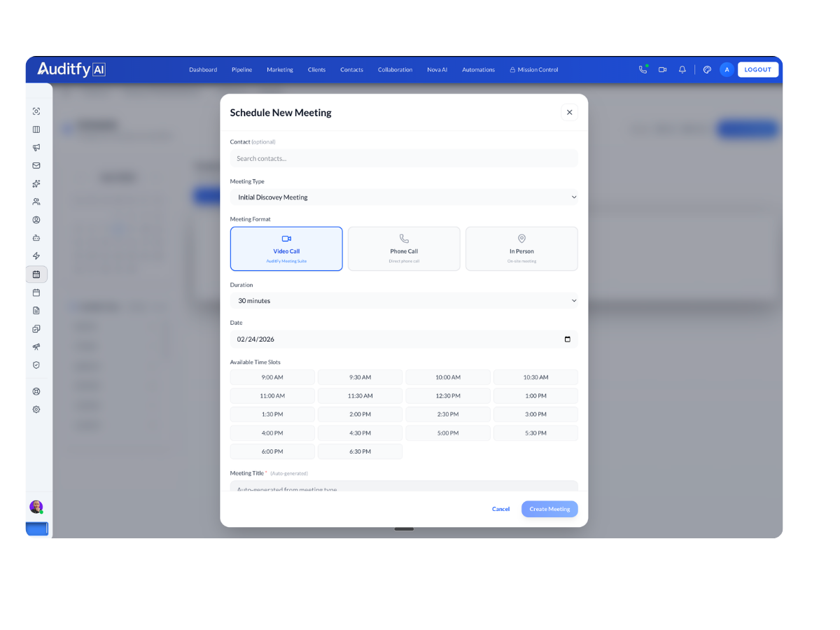The image size is (840, 630).
Task: Open the shield check icon in sidebar
Action: click(x=36, y=365)
